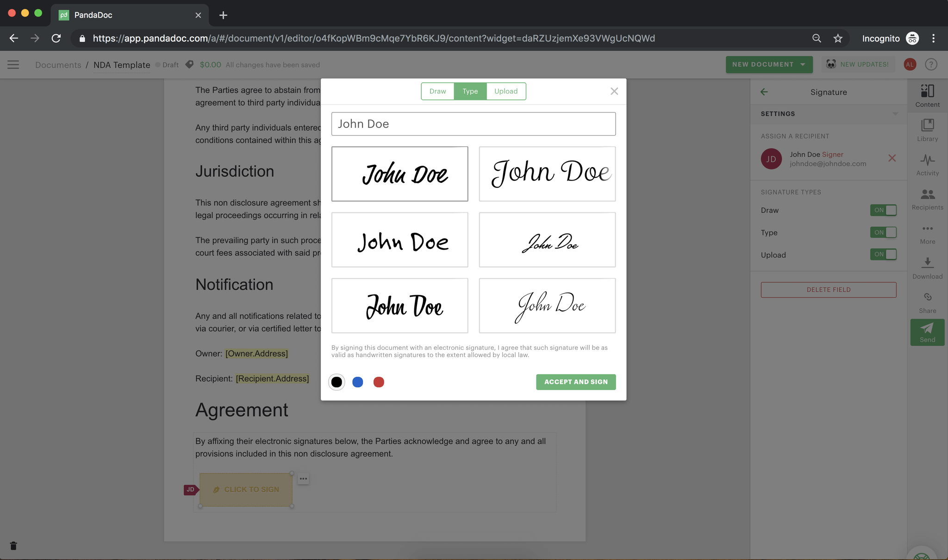
Task: Reload the browser page
Action: pos(56,38)
